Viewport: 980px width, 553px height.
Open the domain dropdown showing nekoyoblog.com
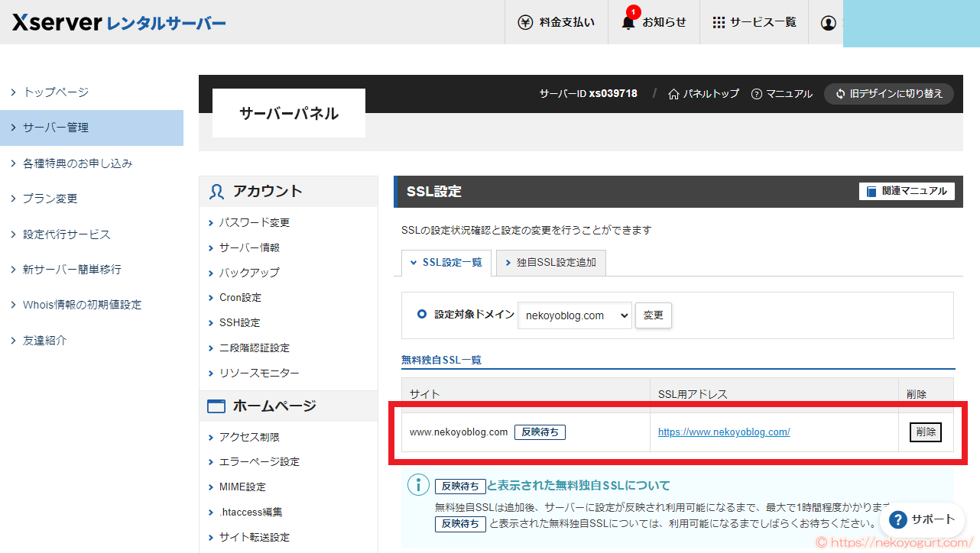[x=574, y=314]
